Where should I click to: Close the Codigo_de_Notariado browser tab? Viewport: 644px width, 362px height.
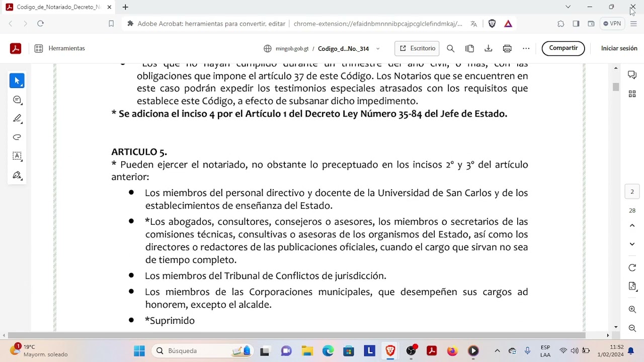[x=109, y=7]
